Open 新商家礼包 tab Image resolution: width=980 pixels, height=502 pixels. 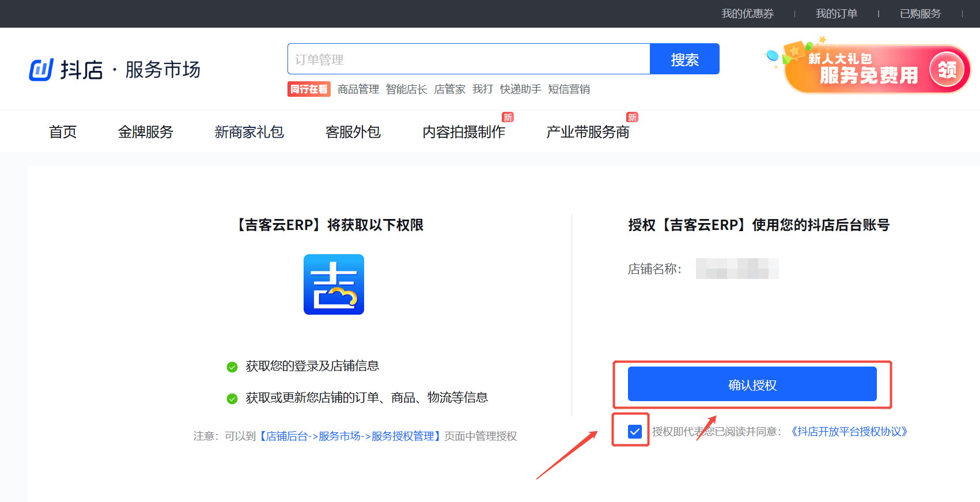tap(249, 132)
